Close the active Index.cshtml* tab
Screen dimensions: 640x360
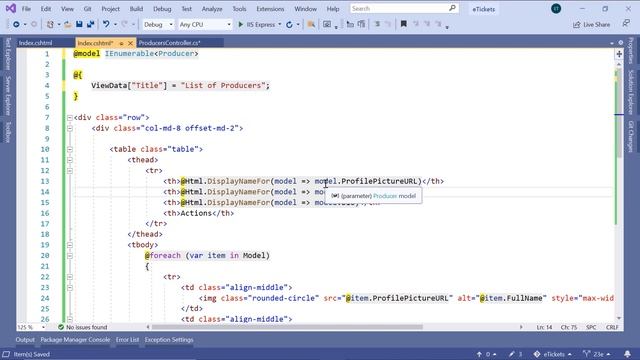click(130, 43)
